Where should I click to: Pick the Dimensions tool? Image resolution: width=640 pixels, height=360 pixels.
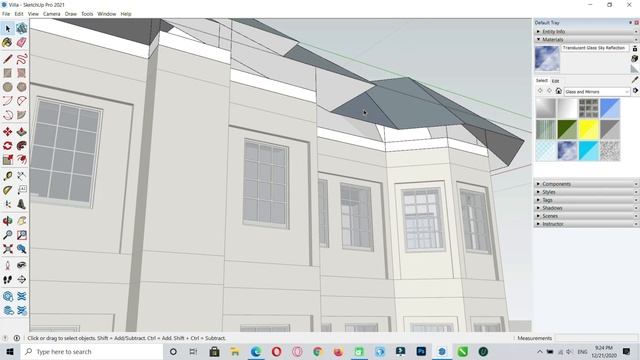pos(22,176)
